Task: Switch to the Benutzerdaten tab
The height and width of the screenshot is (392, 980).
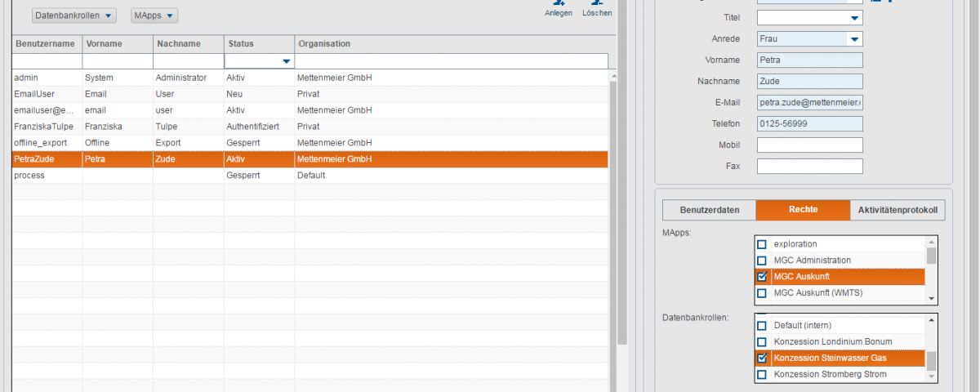Action: [709, 210]
